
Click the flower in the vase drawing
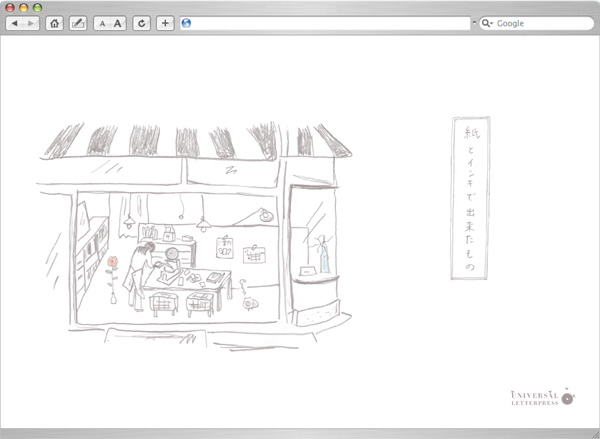point(112,266)
